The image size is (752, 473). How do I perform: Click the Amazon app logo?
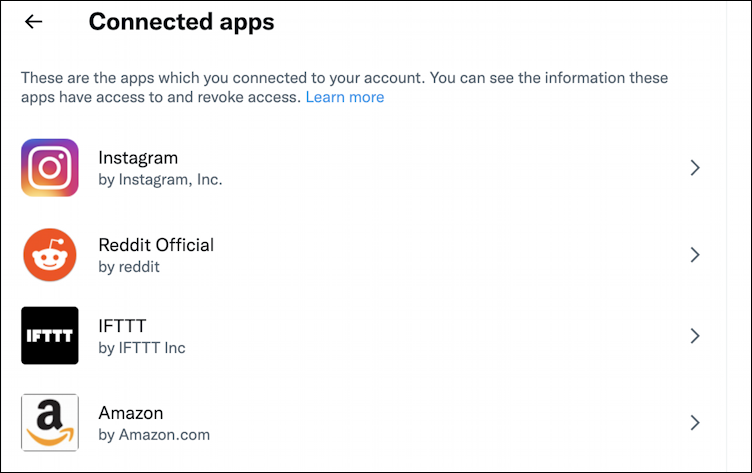pyautogui.click(x=50, y=422)
